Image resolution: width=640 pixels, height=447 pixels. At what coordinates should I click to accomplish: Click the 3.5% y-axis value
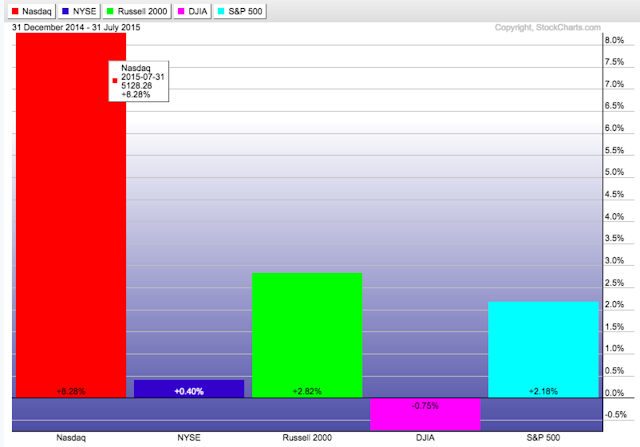click(614, 238)
